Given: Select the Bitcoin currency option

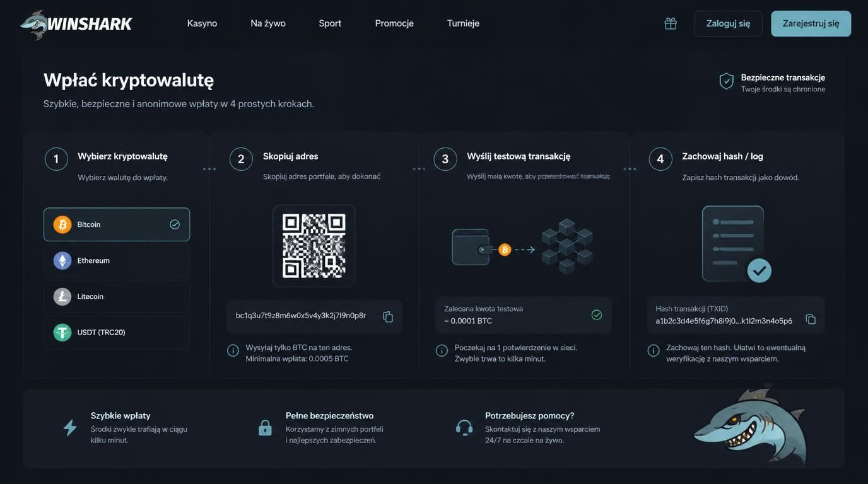Looking at the screenshot, I should tap(117, 224).
